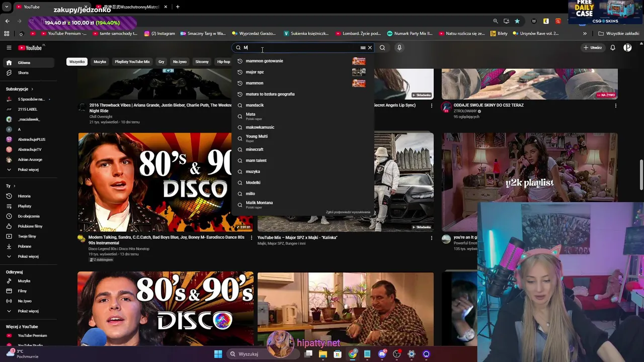Viewport: 644px width, 362px height.
Task: Click the Utwórz create button
Action: point(593,48)
